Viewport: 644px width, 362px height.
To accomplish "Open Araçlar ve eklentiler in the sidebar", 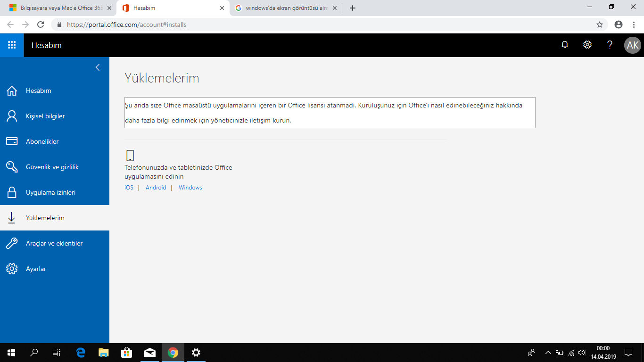I will click(55, 243).
